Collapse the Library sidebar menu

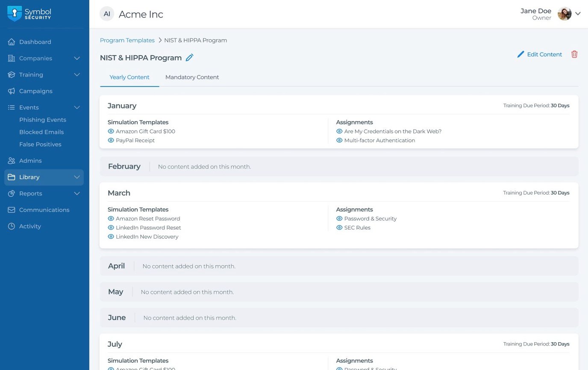77,177
